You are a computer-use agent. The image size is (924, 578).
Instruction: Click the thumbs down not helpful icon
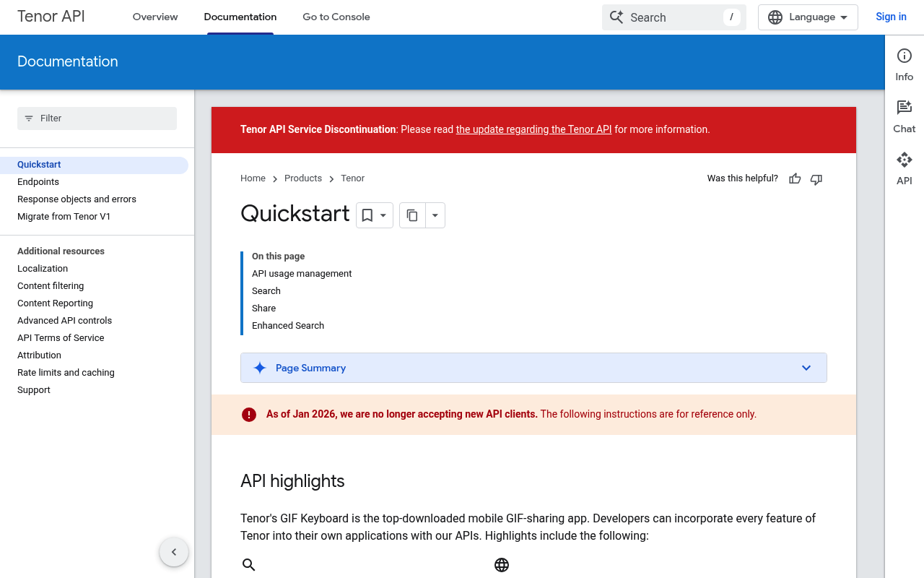(816, 179)
